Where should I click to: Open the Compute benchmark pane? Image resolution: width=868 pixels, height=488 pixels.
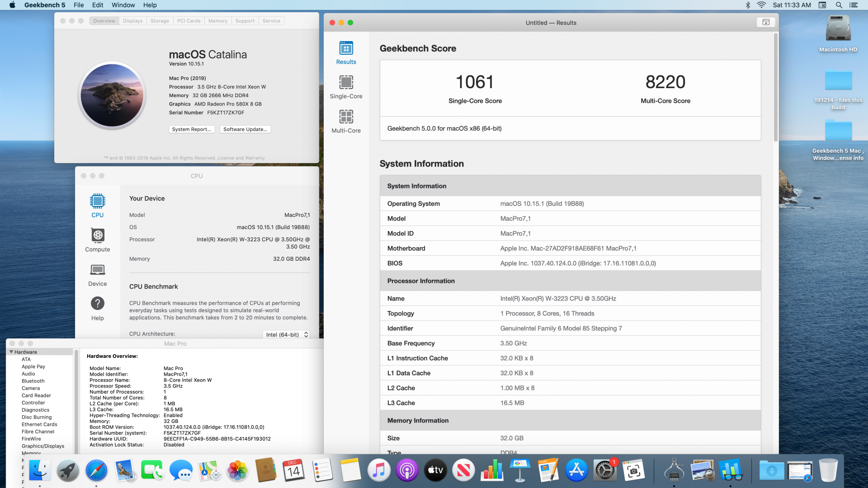point(98,240)
